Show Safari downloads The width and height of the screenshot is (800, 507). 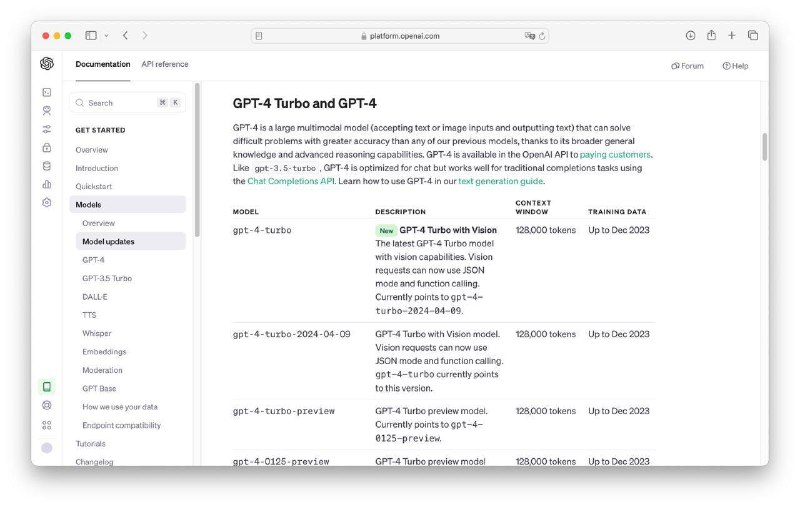coord(690,35)
